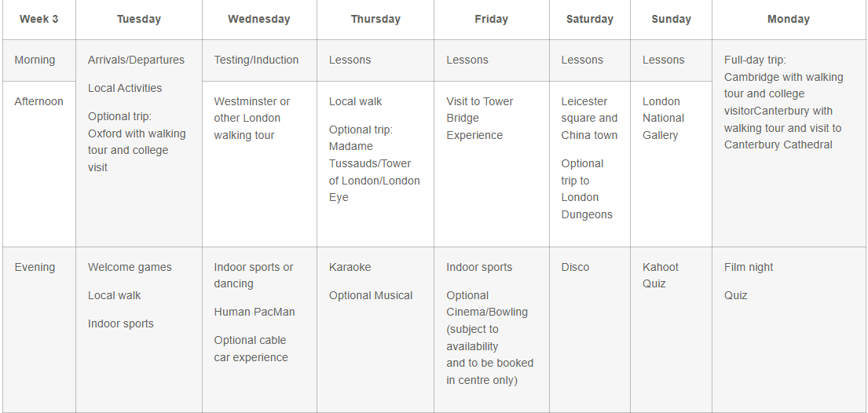Select the Afternoon row label
This screenshot has width=868, height=413.
click(x=38, y=101)
